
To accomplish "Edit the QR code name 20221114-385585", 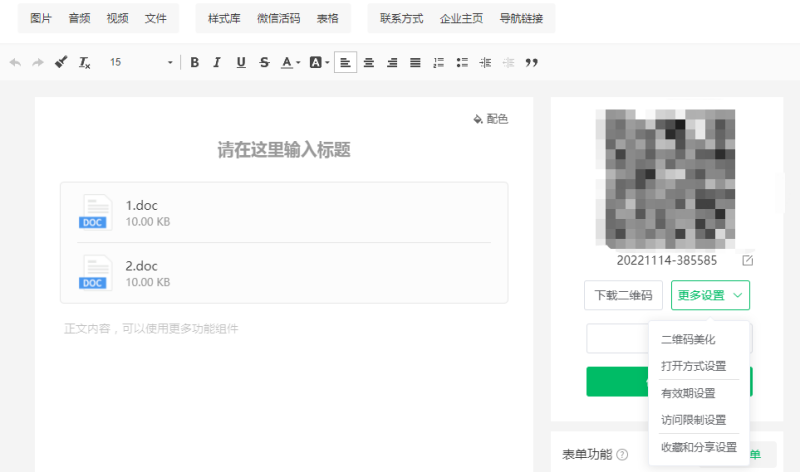I will tap(747, 261).
